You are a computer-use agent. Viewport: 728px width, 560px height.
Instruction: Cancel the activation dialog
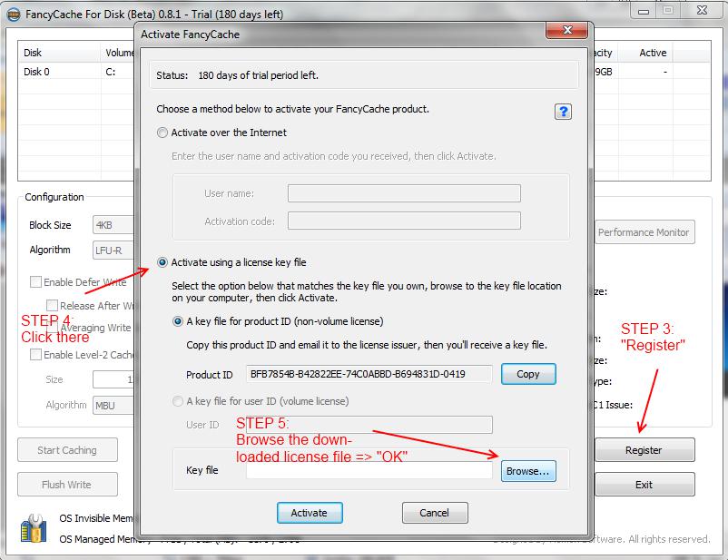435,513
